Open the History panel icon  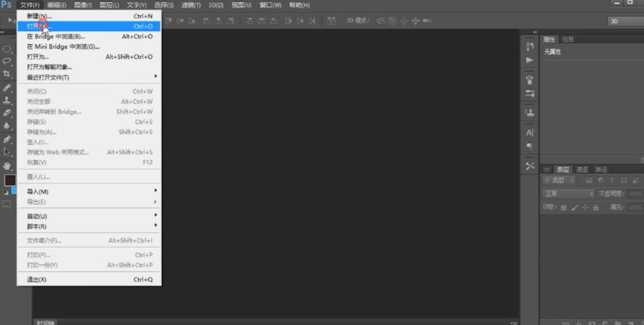click(x=530, y=46)
